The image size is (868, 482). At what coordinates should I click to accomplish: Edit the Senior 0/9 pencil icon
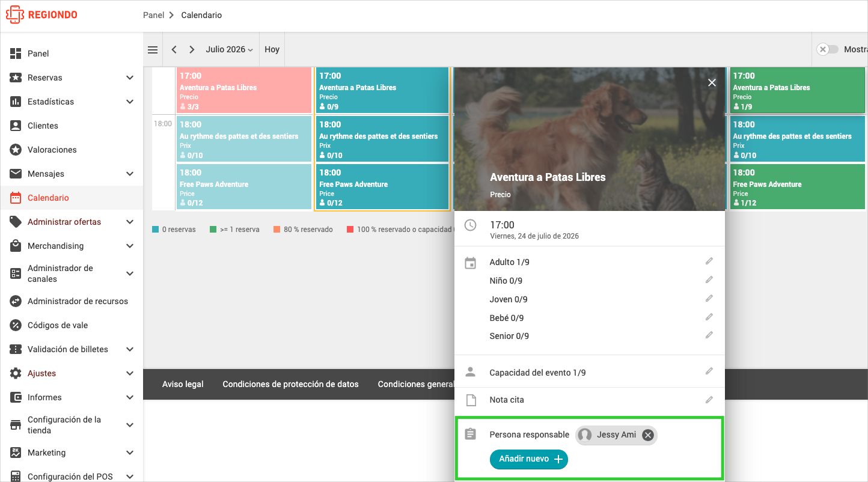click(709, 335)
